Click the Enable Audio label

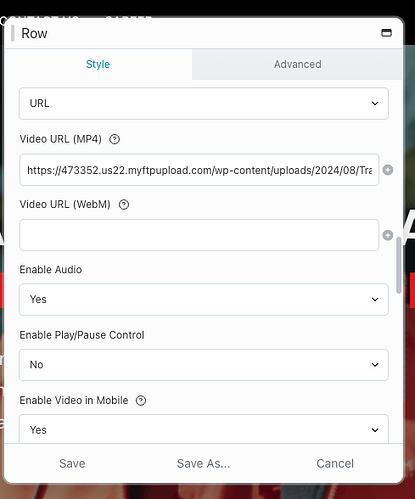click(x=51, y=269)
